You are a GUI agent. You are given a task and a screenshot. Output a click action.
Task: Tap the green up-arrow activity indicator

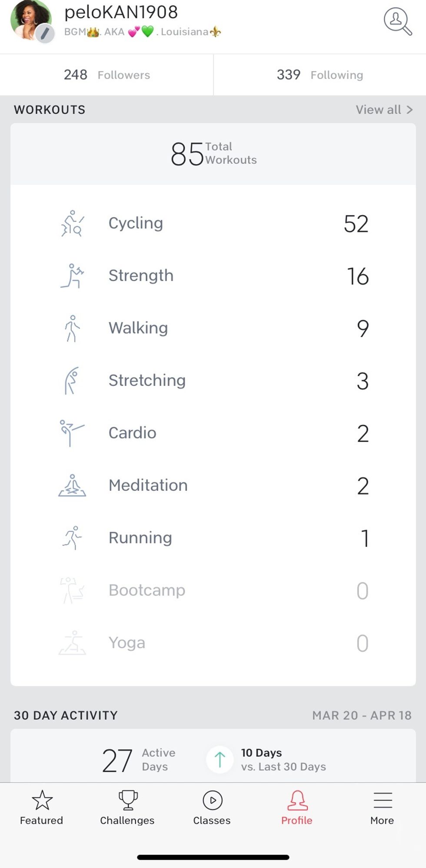(220, 759)
